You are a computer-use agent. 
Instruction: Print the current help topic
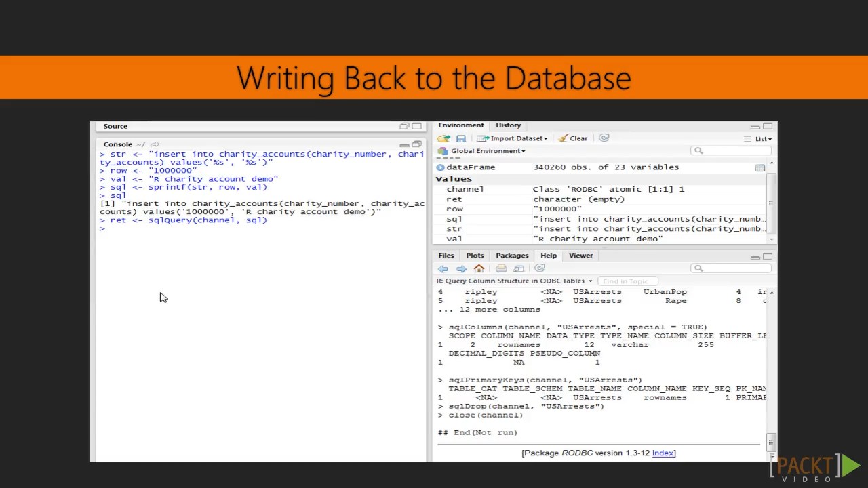tap(501, 268)
